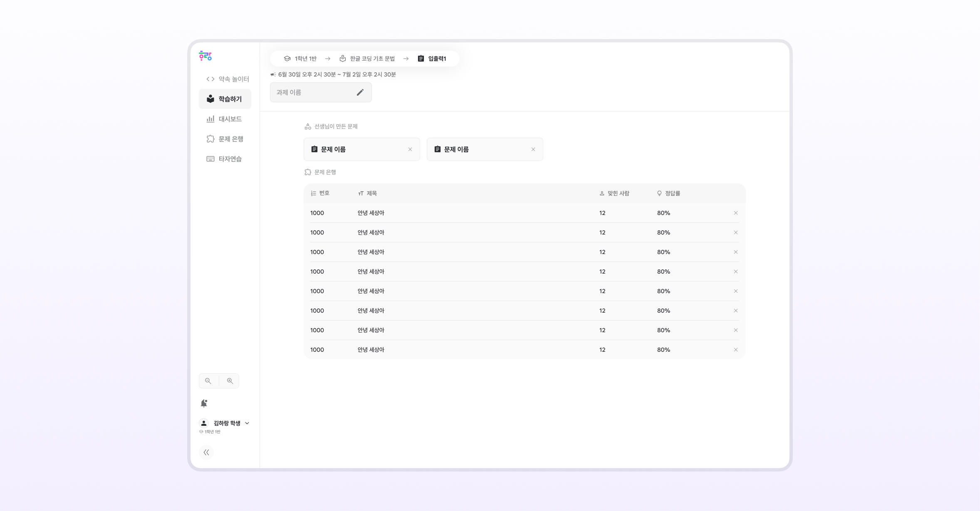Screen dimensions: 980x511
Task: Click the pencil edit icon in 과제 이름 field
Action: [360, 92]
